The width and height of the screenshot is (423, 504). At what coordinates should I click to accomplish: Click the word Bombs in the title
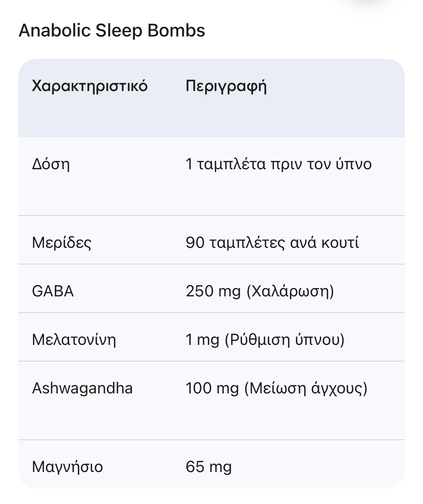click(176, 30)
